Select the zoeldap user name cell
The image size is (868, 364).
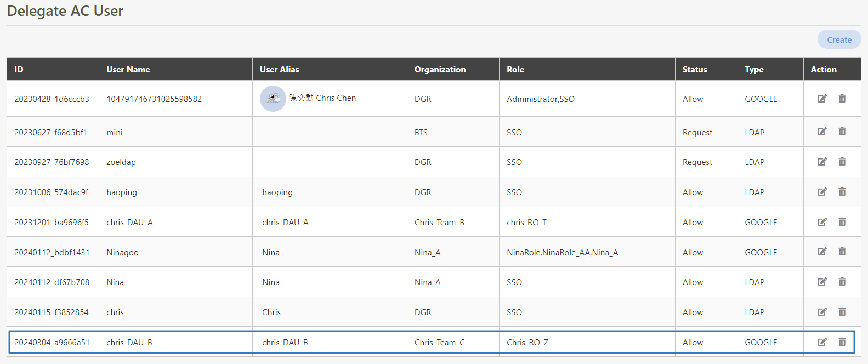point(121,162)
